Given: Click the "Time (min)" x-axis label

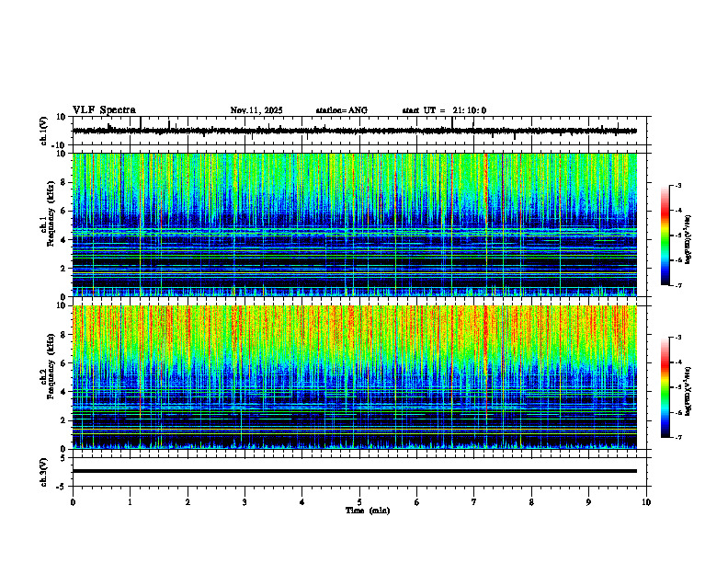Looking at the screenshot, I should (368, 511).
